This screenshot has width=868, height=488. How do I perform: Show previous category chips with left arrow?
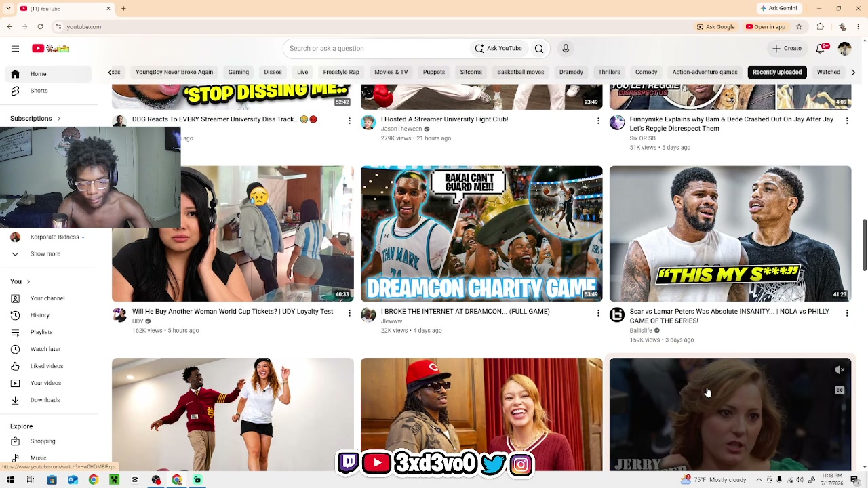click(111, 72)
